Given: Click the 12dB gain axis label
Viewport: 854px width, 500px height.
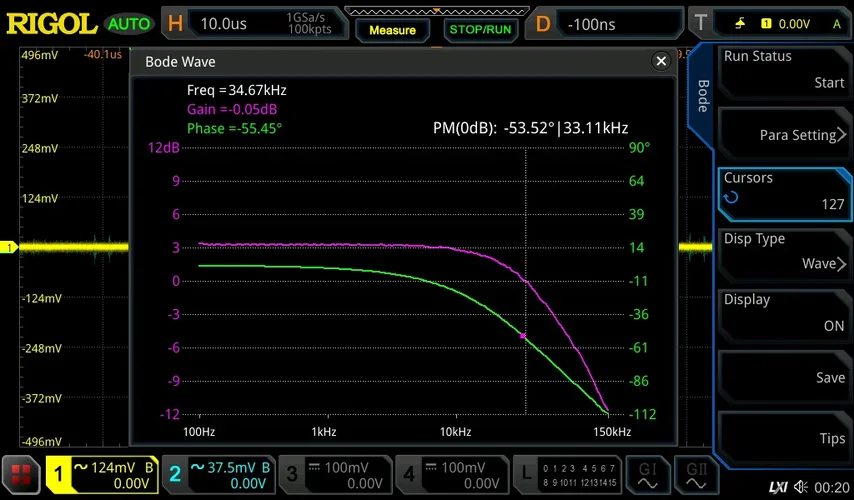Looking at the screenshot, I should (163, 148).
